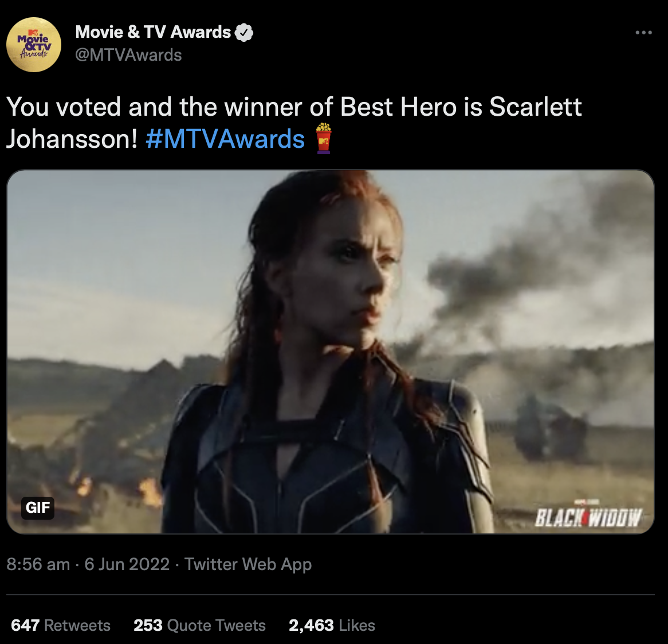Click the GIF badge on the media
Screen dimensions: 668x644
tap(38, 508)
